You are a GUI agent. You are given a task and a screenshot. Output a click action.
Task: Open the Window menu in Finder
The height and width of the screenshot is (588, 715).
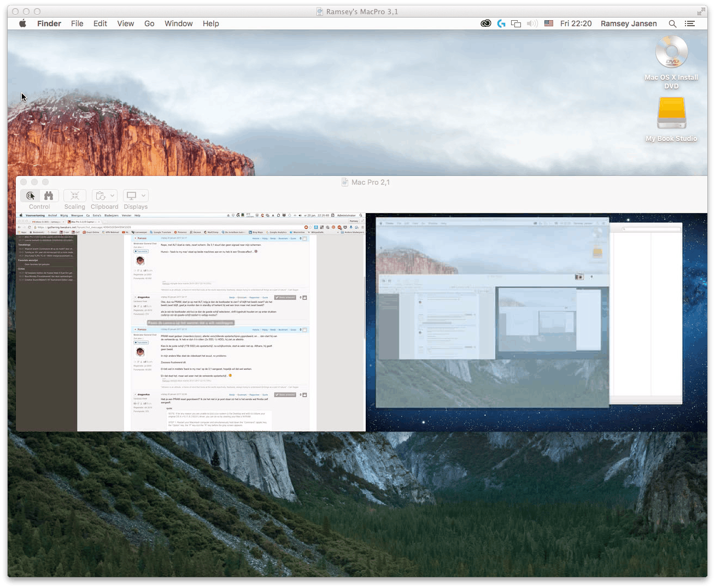[179, 23]
